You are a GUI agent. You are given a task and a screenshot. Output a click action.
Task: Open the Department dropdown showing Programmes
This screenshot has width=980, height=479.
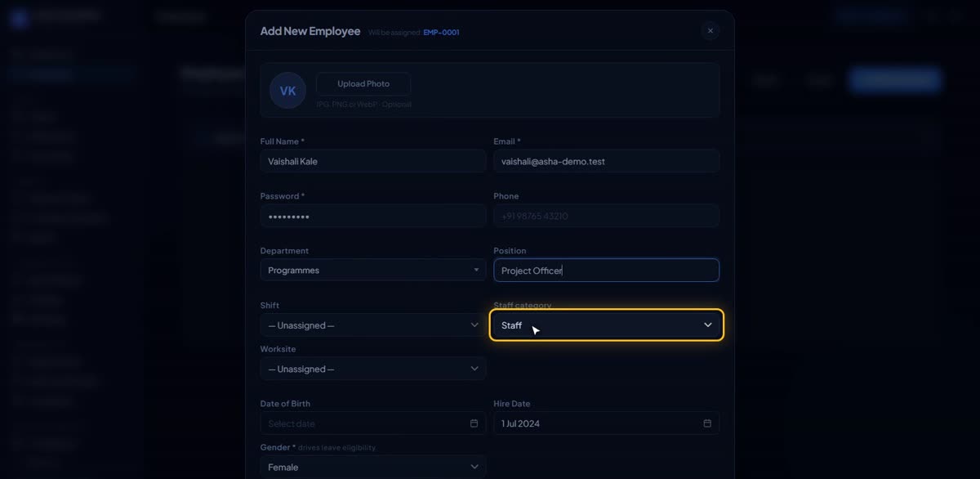(373, 271)
